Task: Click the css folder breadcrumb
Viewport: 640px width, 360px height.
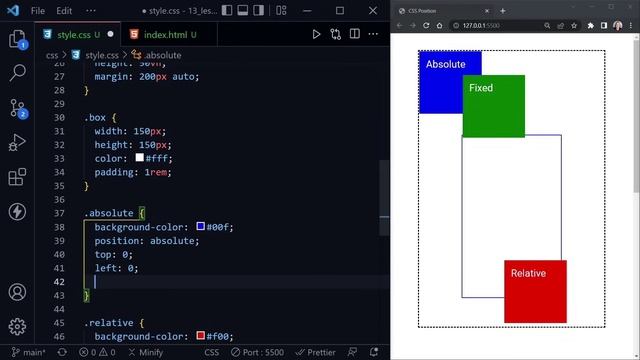Action: 52,55
